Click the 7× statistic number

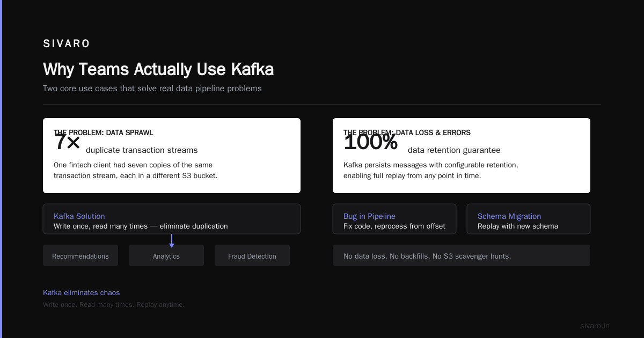[x=67, y=142]
